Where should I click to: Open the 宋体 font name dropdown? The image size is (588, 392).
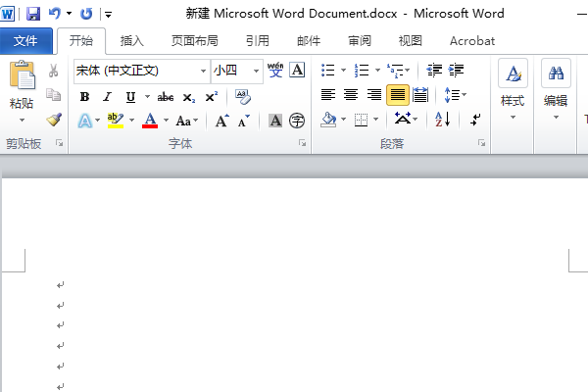click(x=203, y=71)
